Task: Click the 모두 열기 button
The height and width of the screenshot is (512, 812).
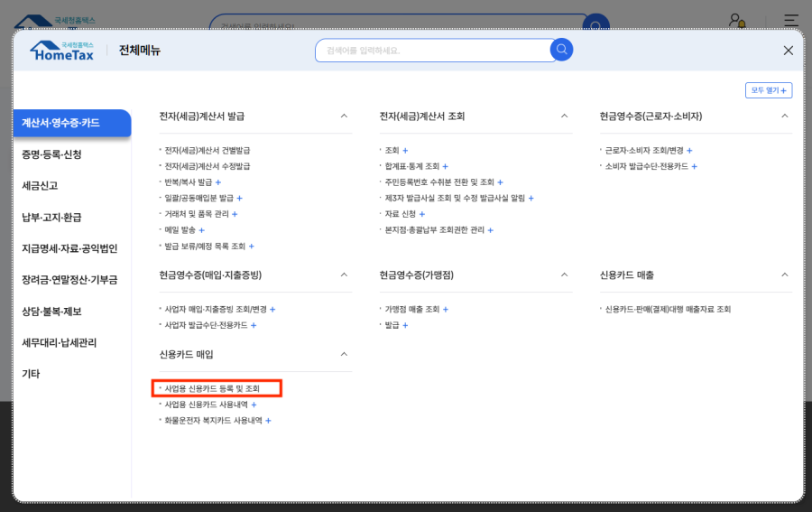Action: [x=768, y=90]
